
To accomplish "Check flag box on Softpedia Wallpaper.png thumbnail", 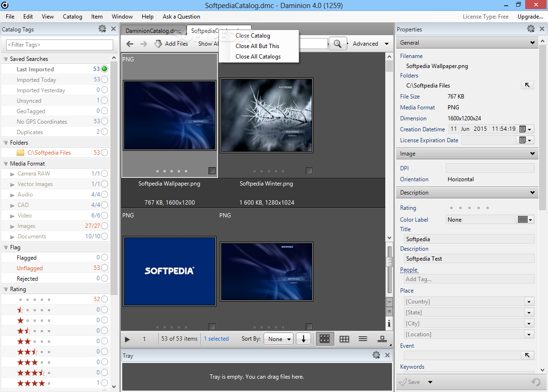I will coord(212,170).
